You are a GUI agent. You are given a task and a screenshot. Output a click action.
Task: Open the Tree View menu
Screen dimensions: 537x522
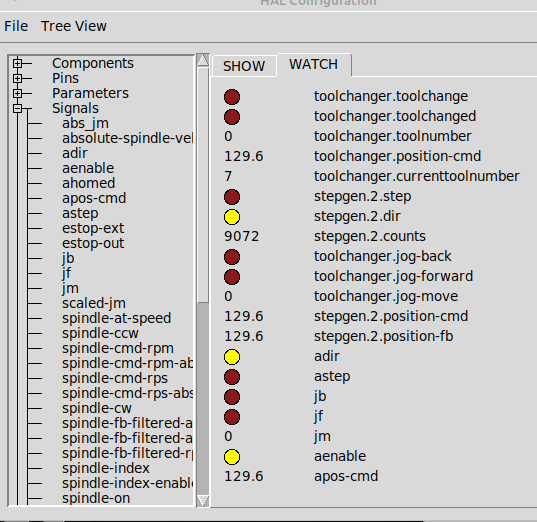74,26
